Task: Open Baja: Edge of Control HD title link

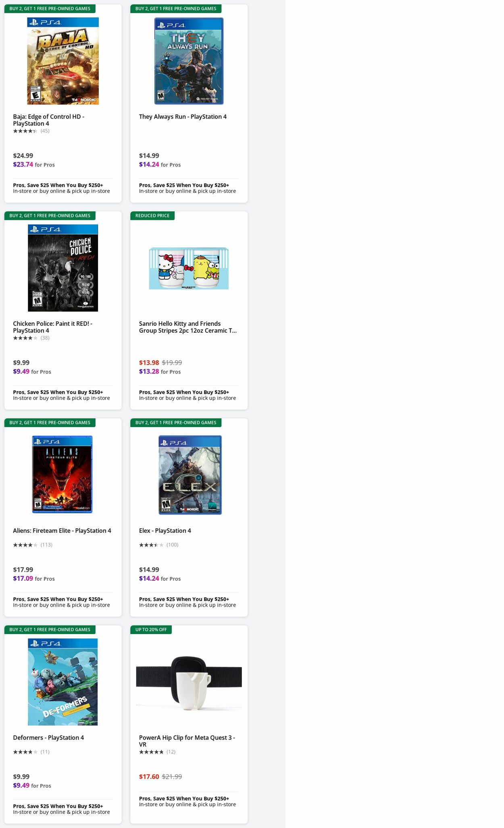Action: pyautogui.click(x=49, y=120)
